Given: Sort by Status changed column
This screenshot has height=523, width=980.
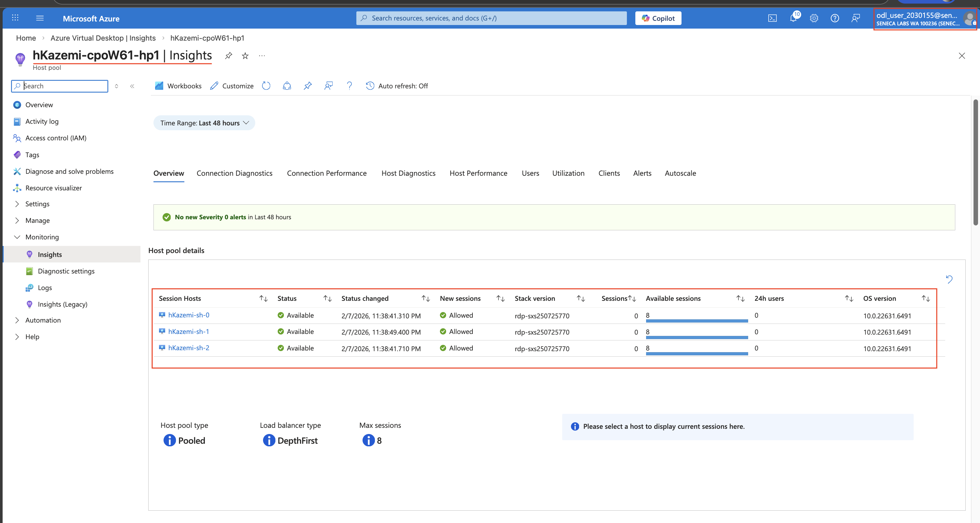Looking at the screenshot, I should coord(426,298).
